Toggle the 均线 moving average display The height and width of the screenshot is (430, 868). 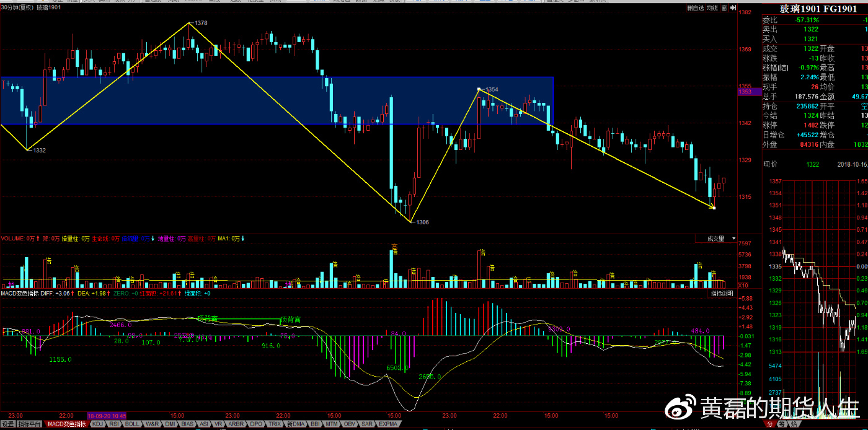[x=714, y=8]
